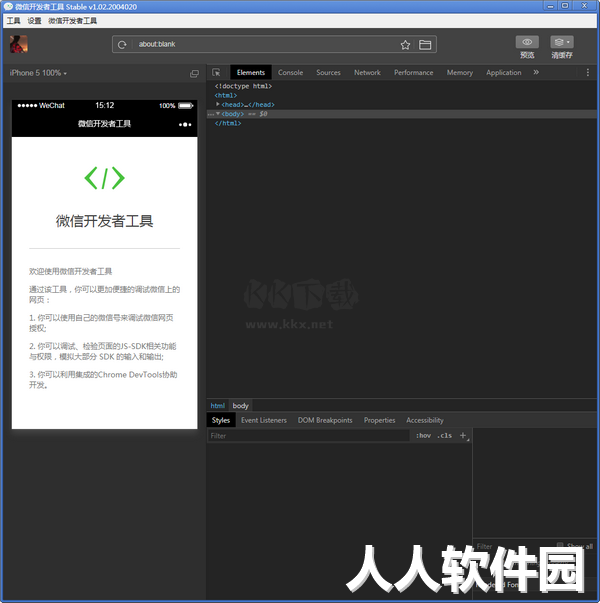Open the Accessibility pane tab

point(425,420)
